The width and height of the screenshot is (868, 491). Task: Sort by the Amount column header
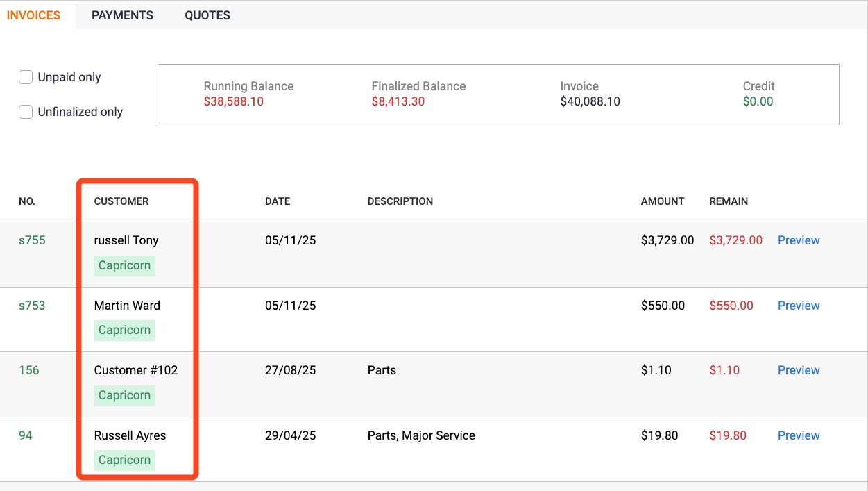coord(663,201)
